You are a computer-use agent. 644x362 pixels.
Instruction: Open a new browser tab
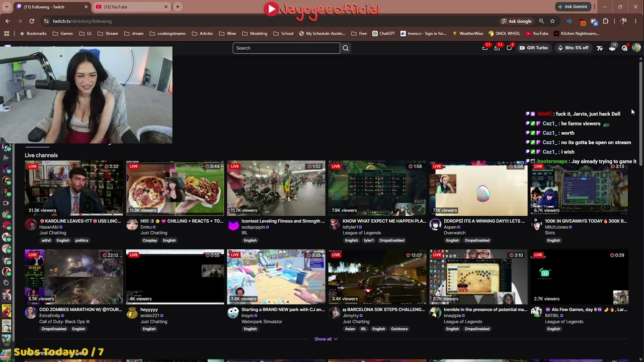coord(178,7)
